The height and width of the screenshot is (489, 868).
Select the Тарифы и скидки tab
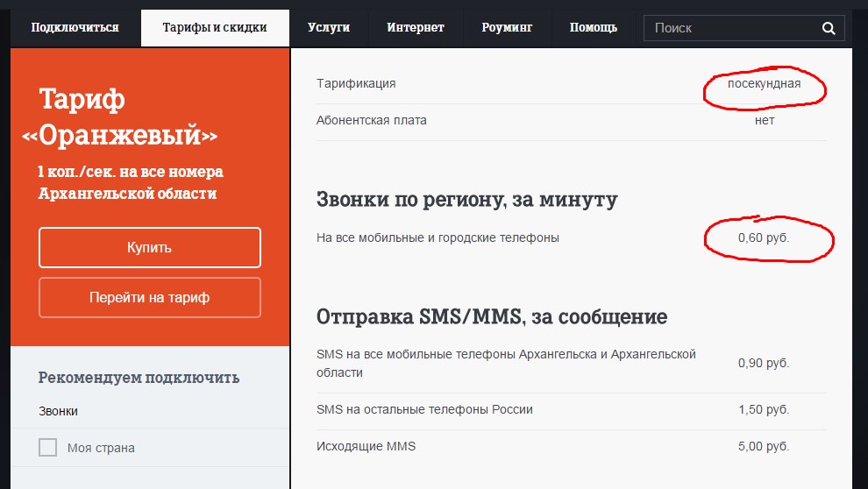click(x=215, y=28)
